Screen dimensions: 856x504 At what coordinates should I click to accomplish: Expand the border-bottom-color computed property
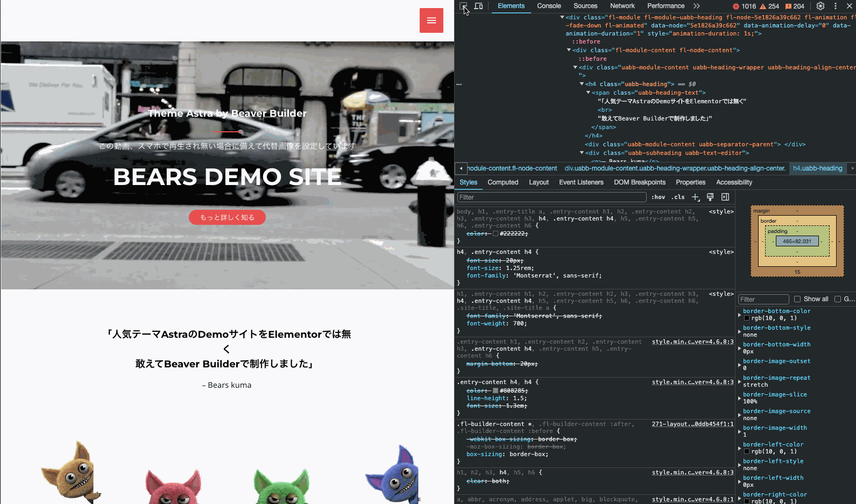(x=739, y=315)
